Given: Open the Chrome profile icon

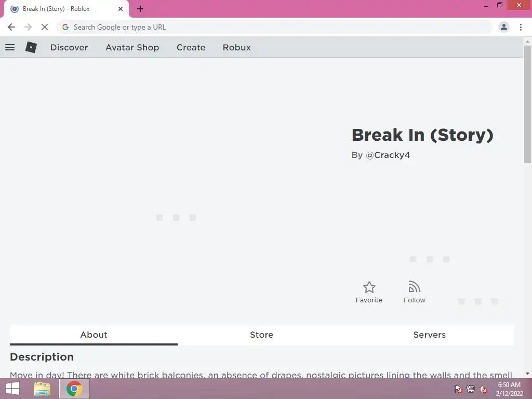Looking at the screenshot, I should point(504,27).
